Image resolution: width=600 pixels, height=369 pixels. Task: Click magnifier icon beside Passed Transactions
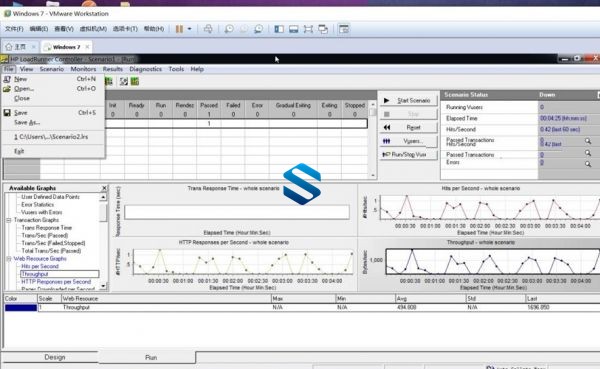coord(588,153)
